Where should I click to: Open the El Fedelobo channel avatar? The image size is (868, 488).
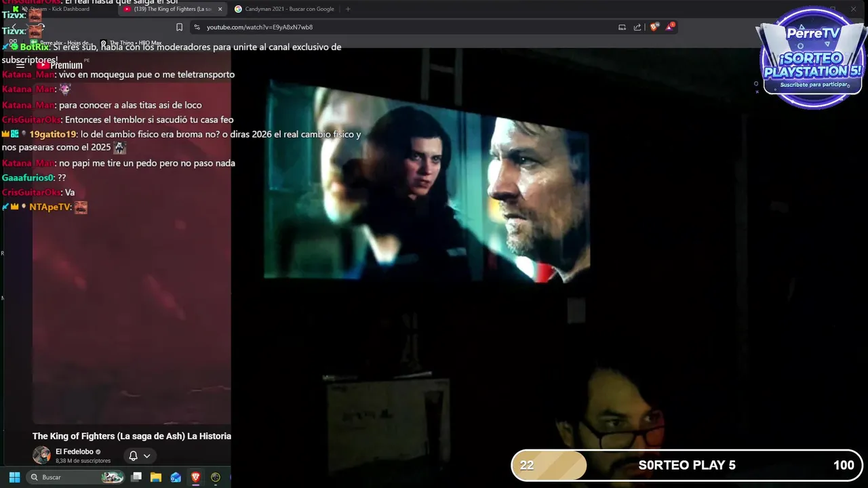pos(41,455)
